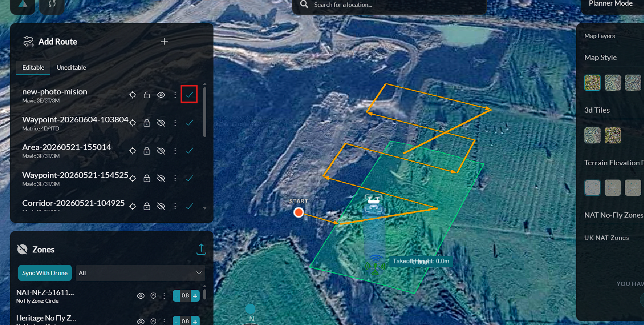The image size is (644, 325).
Task: Open three-dot menu for NAT-NFZ-51611 zone
Action: 164,296
